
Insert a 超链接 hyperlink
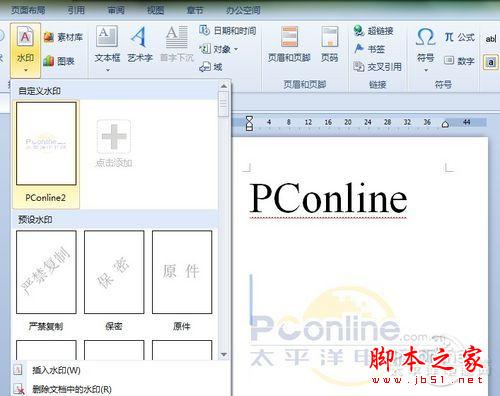pyautogui.click(x=373, y=31)
